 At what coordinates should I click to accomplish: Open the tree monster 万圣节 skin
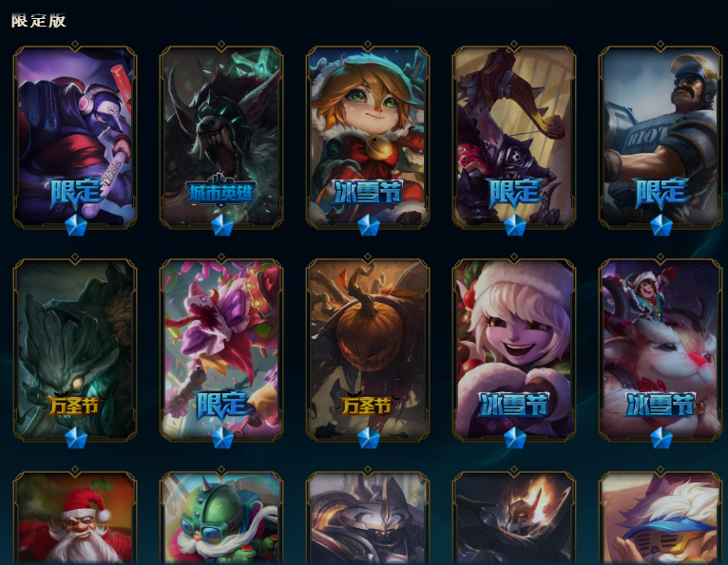75,348
